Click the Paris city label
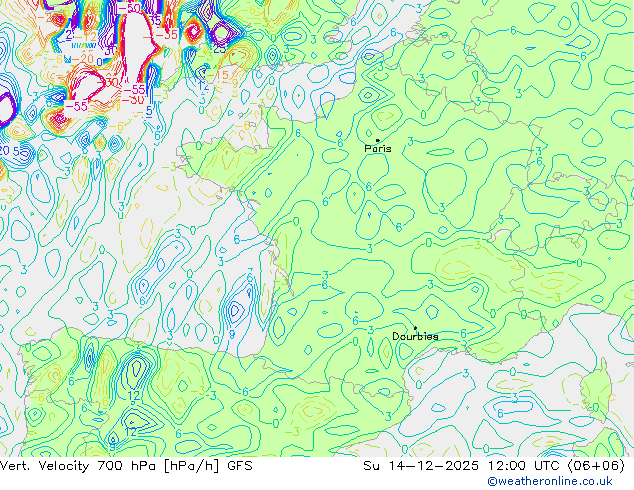 point(378,149)
